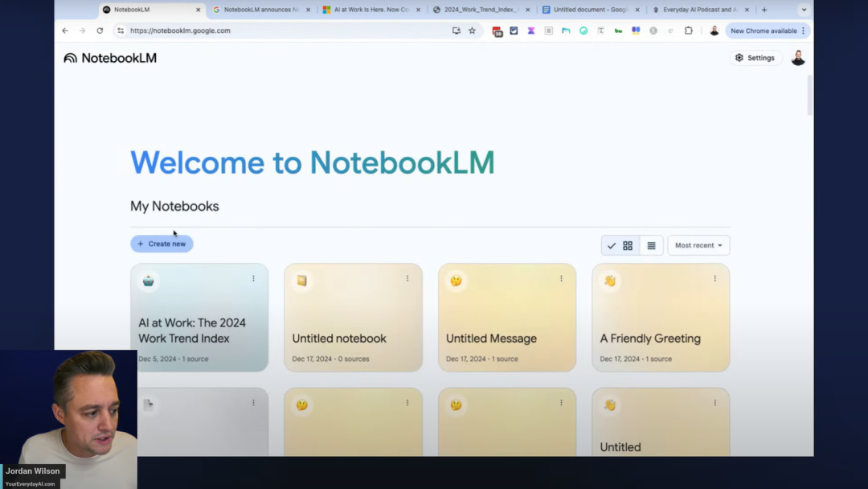Click the Create new notebook button

(162, 244)
